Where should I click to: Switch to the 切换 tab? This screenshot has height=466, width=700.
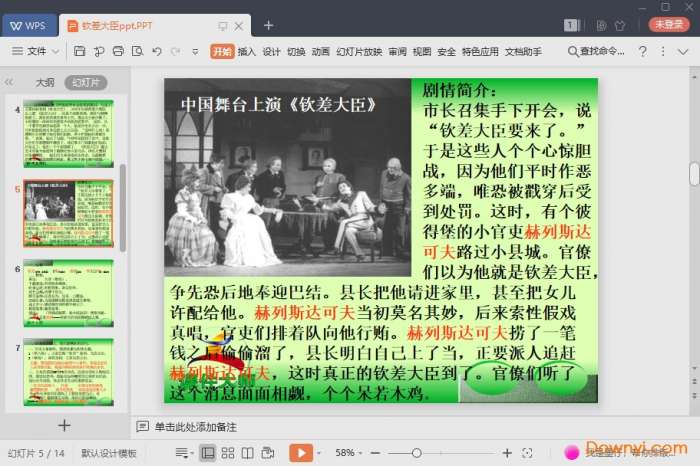pyautogui.click(x=296, y=52)
